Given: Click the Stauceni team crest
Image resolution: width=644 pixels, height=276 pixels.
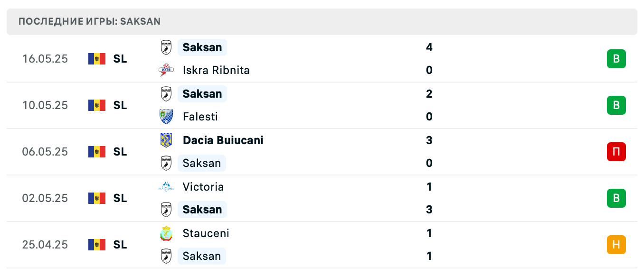Looking at the screenshot, I should coord(166,233).
